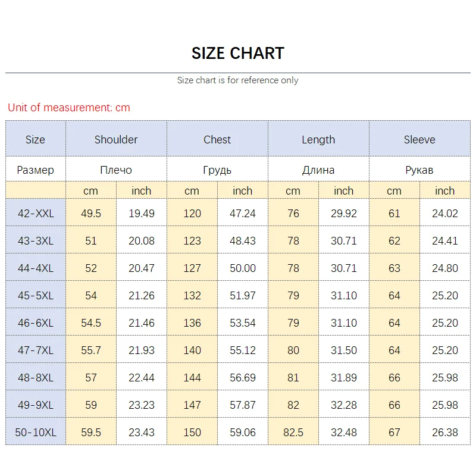Select the 42-XXL size row label

pos(36,214)
